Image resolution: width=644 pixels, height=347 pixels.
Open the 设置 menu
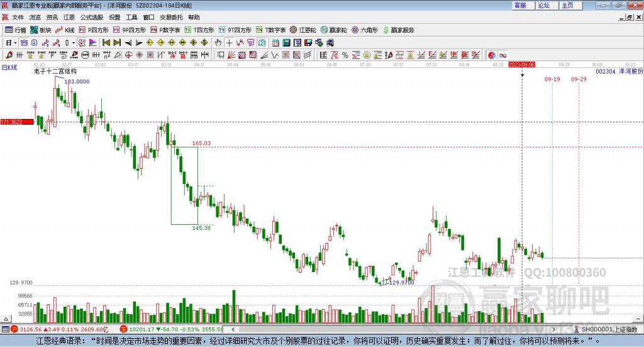click(x=114, y=17)
